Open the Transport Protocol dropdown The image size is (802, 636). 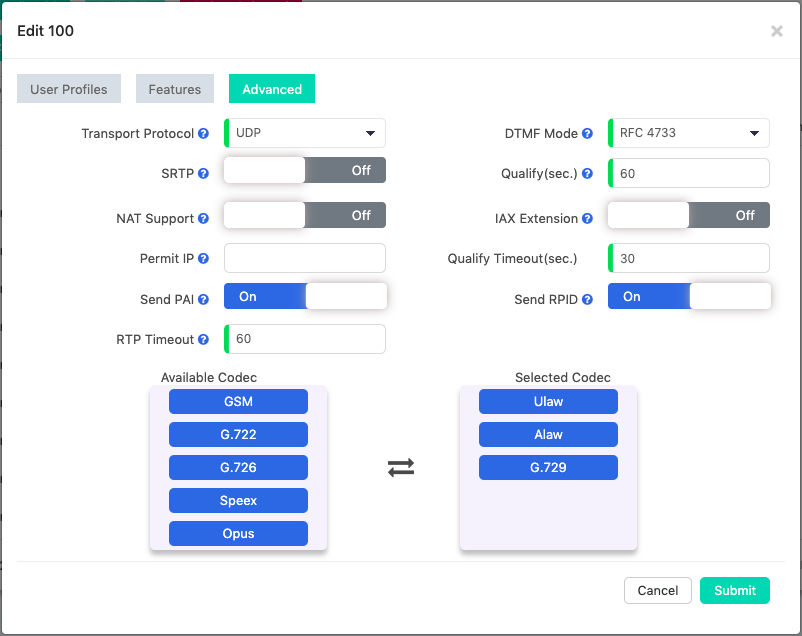[305, 133]
